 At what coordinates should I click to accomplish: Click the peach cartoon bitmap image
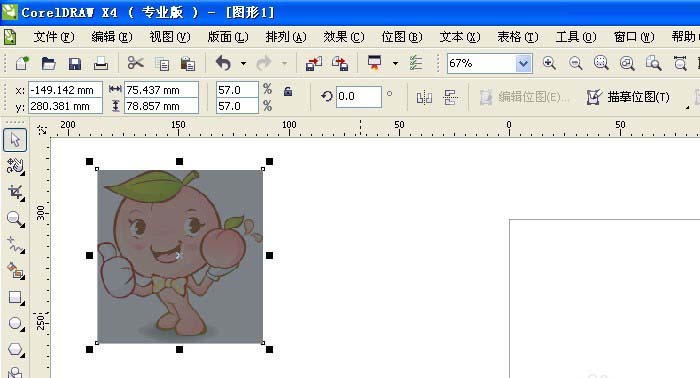[x=180, y=256]
